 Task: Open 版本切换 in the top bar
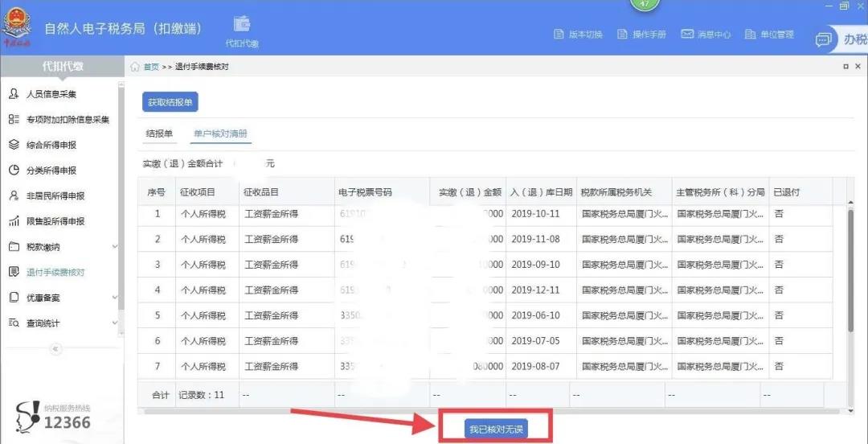pos(579,35)
